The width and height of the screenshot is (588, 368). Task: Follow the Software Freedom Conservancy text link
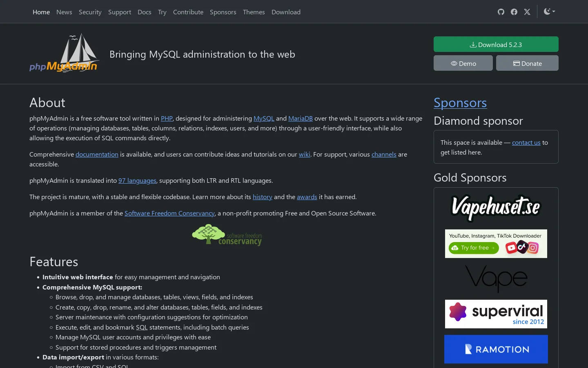click(x=169, y=213)
